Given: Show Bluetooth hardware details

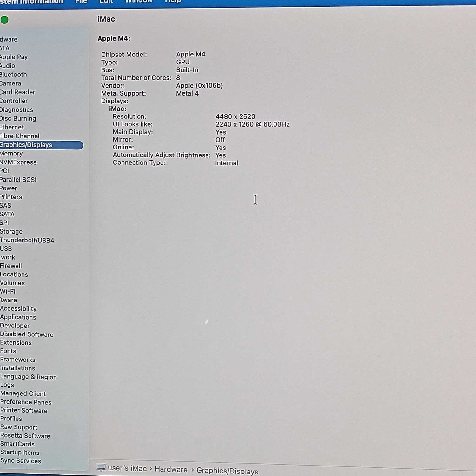Looking at the screenshot, I should (x=13, y=75).
